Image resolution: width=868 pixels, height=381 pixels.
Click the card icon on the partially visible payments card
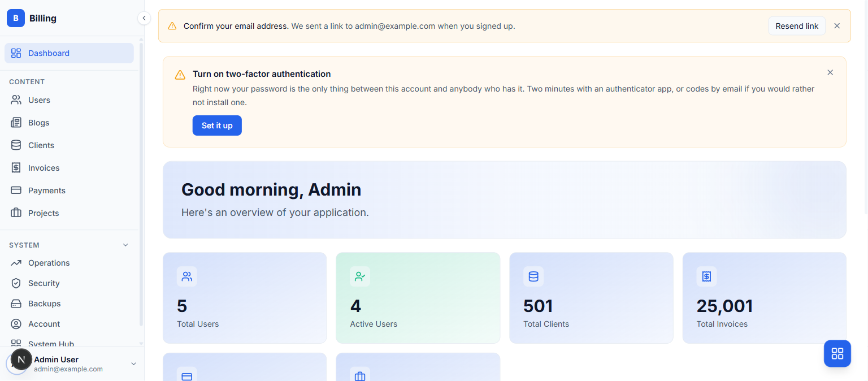pyautogui.click(x=187, y=376)
